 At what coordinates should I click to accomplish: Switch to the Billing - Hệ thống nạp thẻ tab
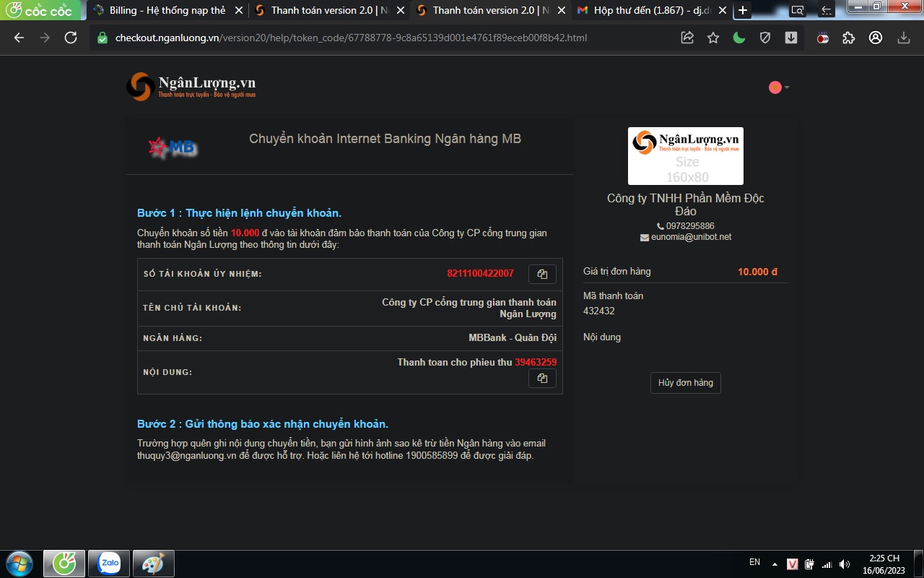[166, 10]
